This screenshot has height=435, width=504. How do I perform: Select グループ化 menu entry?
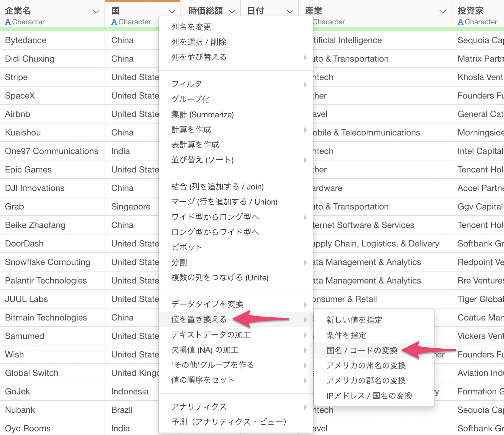(x=236, y=99)
